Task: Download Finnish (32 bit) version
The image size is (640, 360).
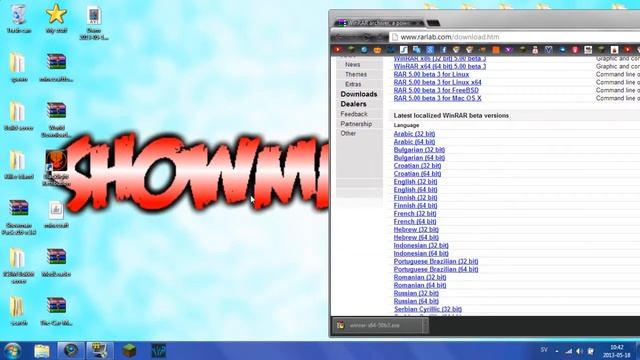Action: [x=415, y=198]
